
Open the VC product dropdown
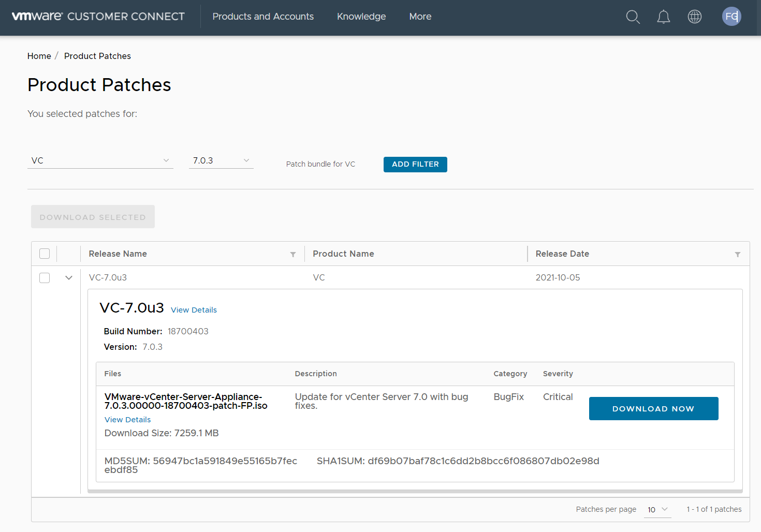pyautogui.click(x=100, y=160)
